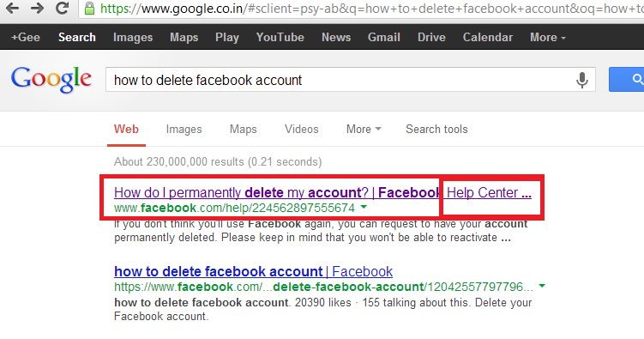
Task: Click the green padlock security icon
Action: [x=89, y=9]
